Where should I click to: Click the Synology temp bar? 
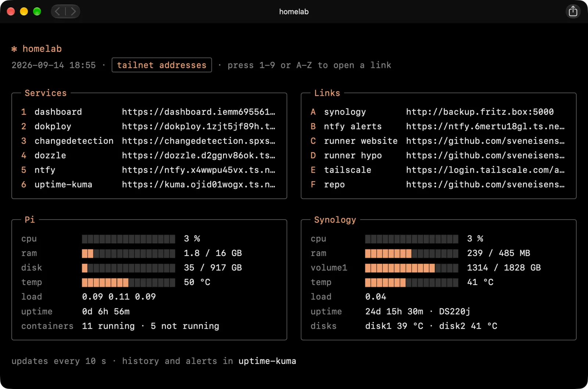coord(412,282)
